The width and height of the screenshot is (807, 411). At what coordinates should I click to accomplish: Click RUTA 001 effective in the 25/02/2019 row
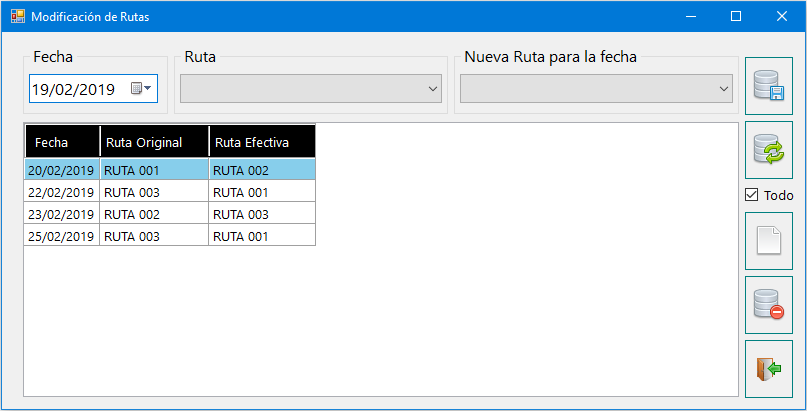pos(262,237)
